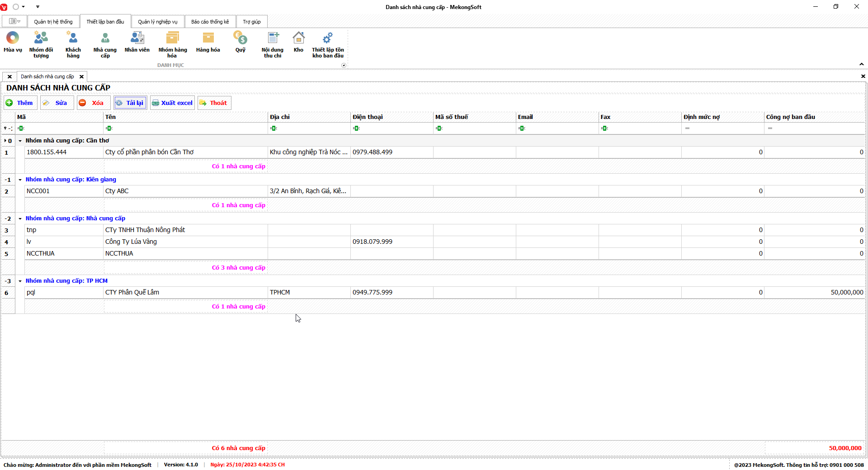The height and width of the screenshot is (470, 868).
Task: Switch to Báo cáo thống kê tab
Action: tap(210, 22)
